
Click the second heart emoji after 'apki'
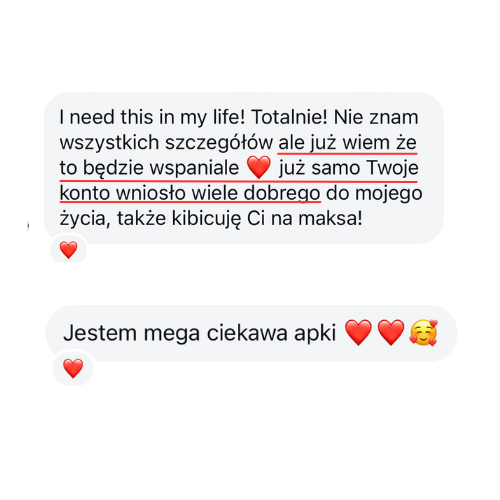(x=391, y=332)
